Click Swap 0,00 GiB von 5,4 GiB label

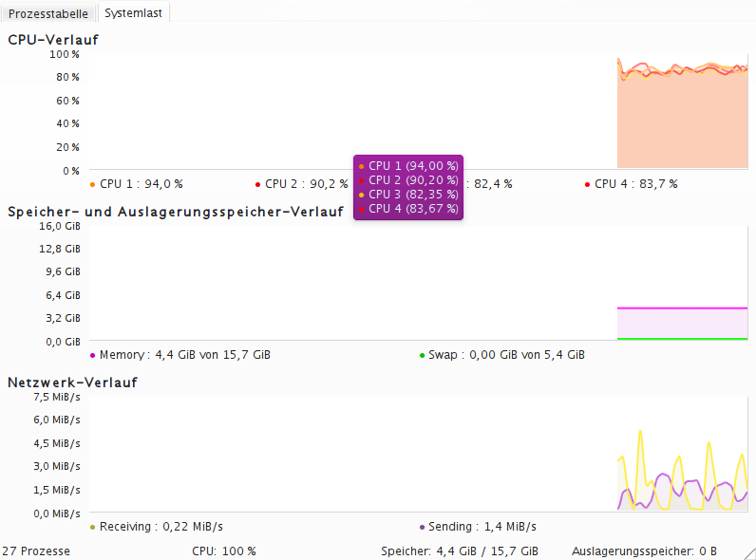[x=507, y=355]
